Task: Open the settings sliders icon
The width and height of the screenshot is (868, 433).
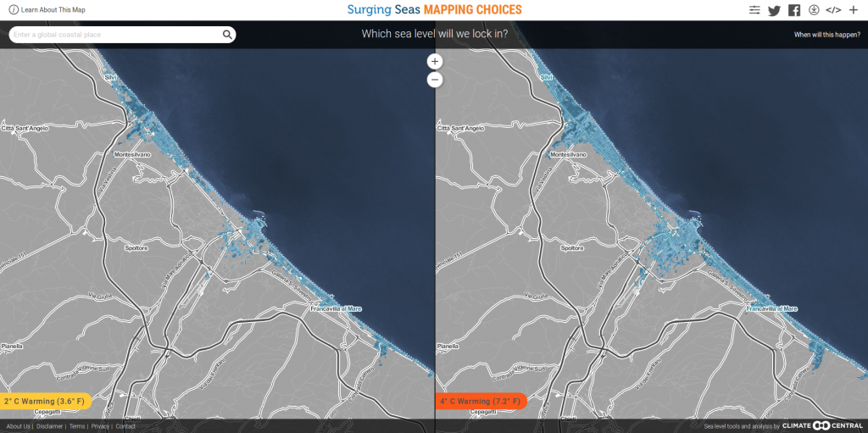Action: 754,10
